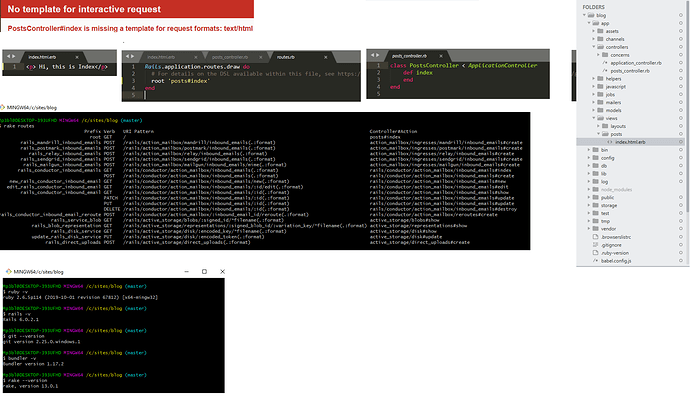This screenshot has height=401, width=690.
Task: Click the jobs folder icon in the sidebar
Action: (600, 94)
